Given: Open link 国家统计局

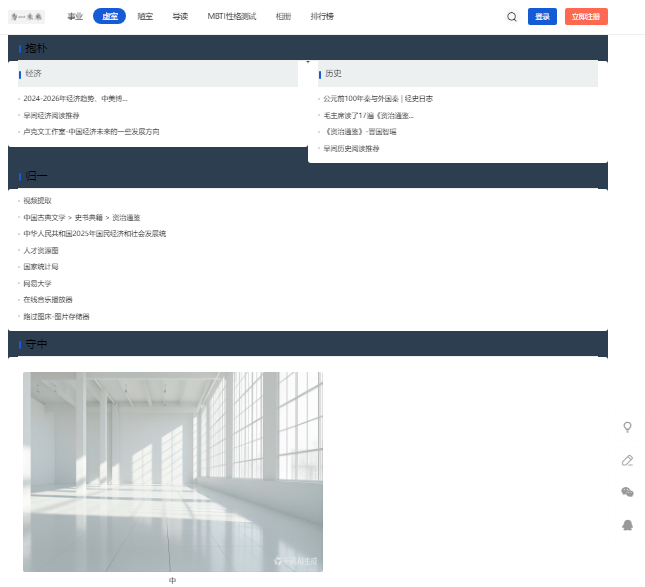Looking at the screenshot, I should 41,267.
